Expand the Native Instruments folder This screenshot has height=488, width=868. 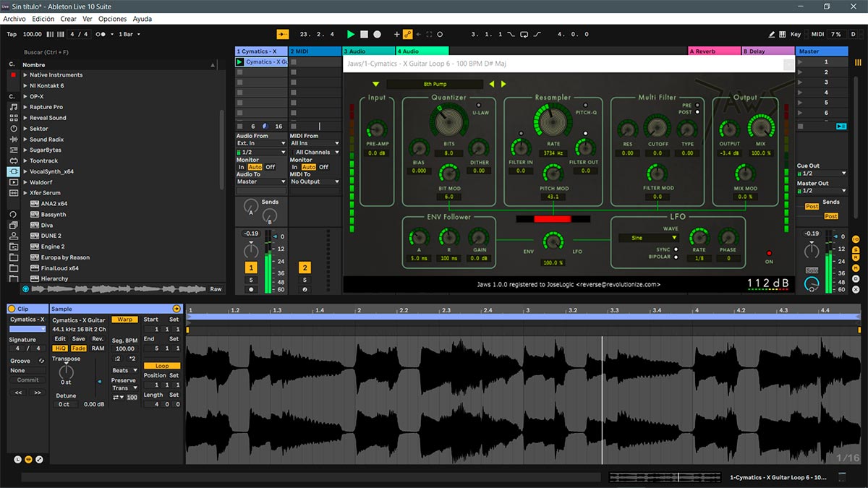coord(25,75)
